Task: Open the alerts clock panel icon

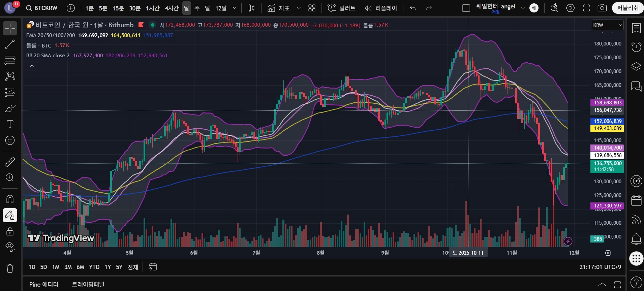Action: 636,47
